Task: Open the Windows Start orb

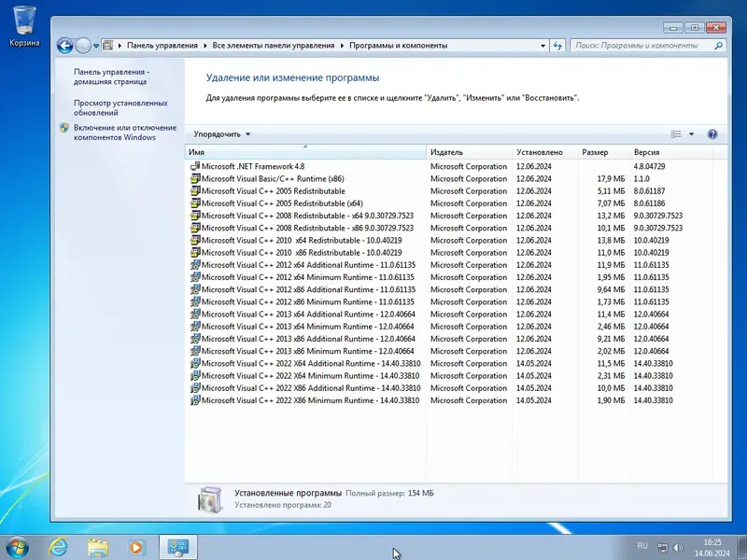Action: [17, 548]
